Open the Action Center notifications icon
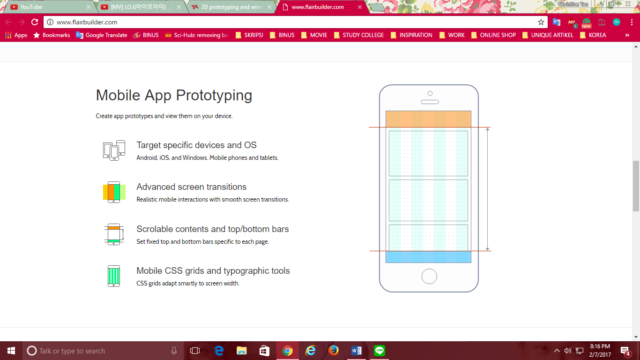 pos(626,351)
